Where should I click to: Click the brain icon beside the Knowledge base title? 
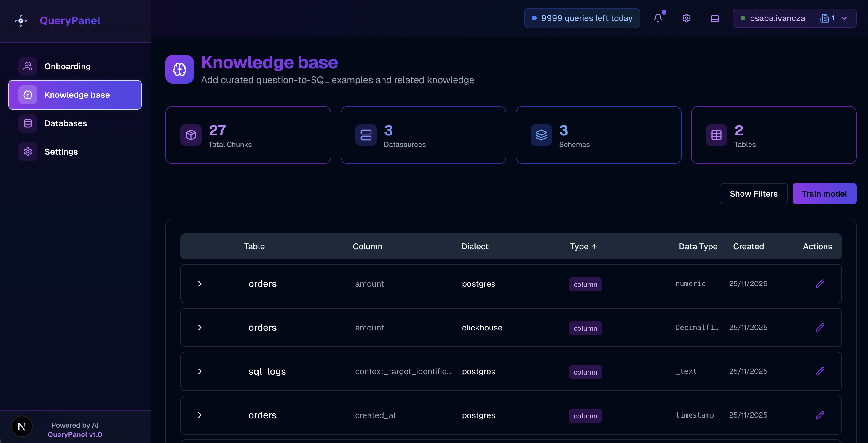pyautogui.click(x=179, y=69)
